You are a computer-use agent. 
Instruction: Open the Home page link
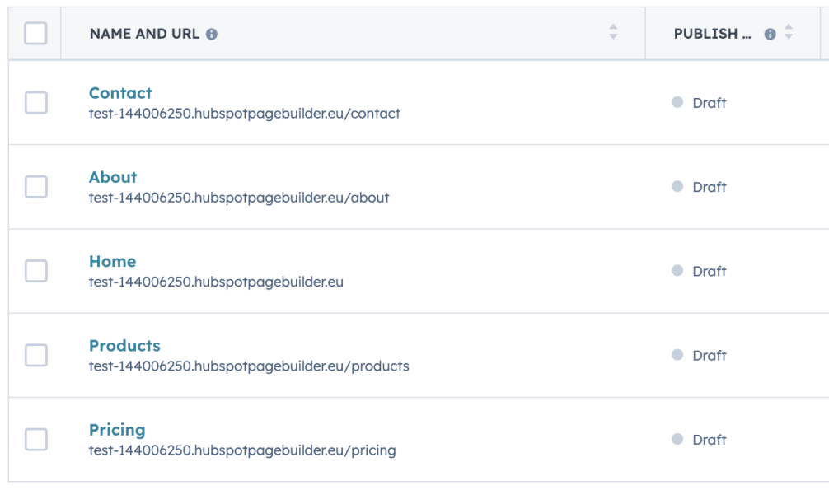(x=112, y=262)
